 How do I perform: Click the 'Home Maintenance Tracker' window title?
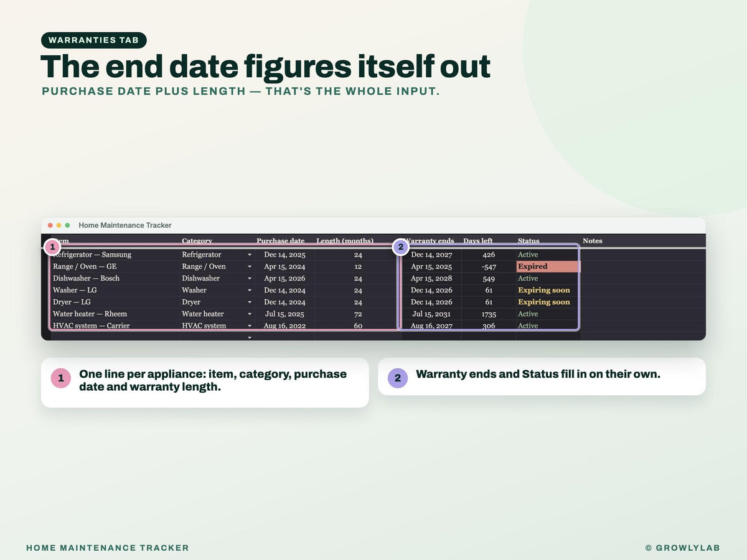coord(125,225)
